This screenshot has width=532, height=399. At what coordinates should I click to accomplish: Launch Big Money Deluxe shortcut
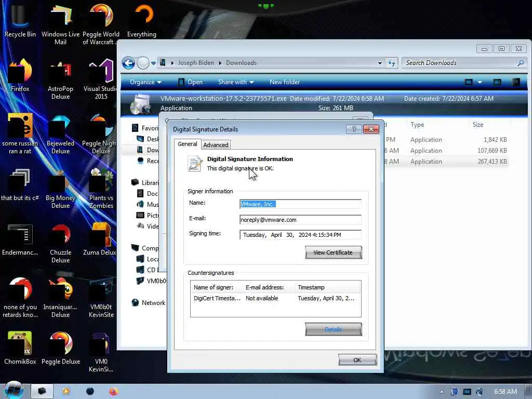pyautogui.click(x=60, y=188)
